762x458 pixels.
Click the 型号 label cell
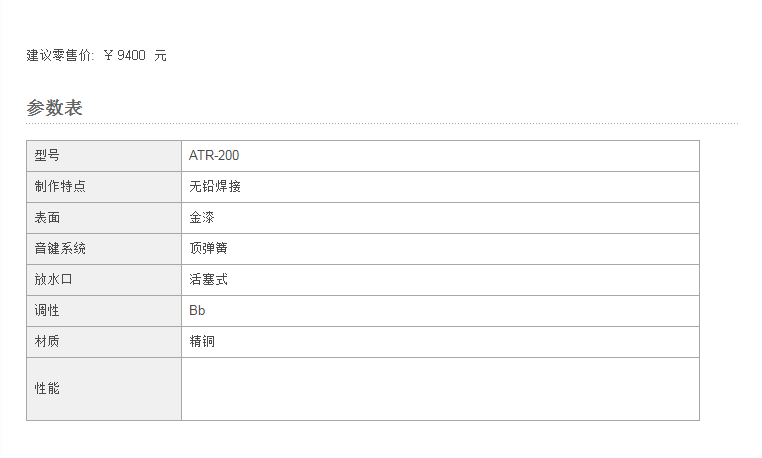click(x=104, y=156)
